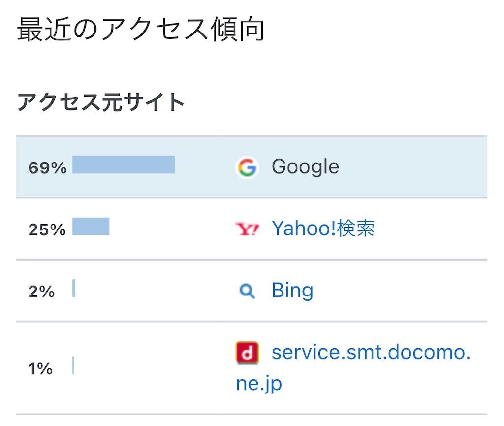Image resolution: width=504 pixels, height=426 pixels.
Task: Click the 69% Google bar
Action: (x=124, y=164)
